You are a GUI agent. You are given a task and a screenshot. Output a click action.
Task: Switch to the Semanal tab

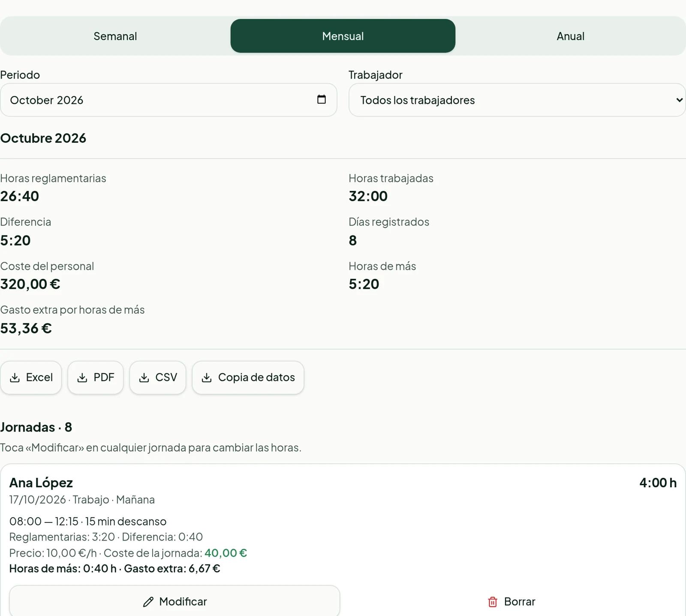(x=115, y=36)
